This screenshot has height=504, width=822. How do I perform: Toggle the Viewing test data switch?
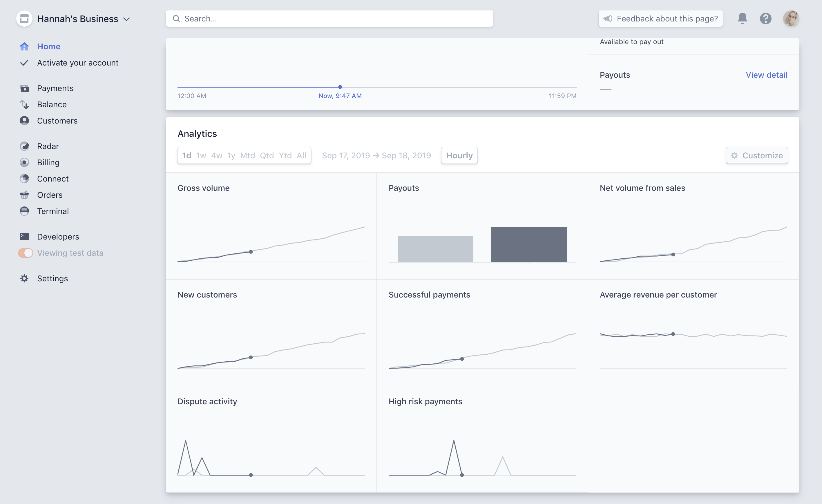coord(25,253)
